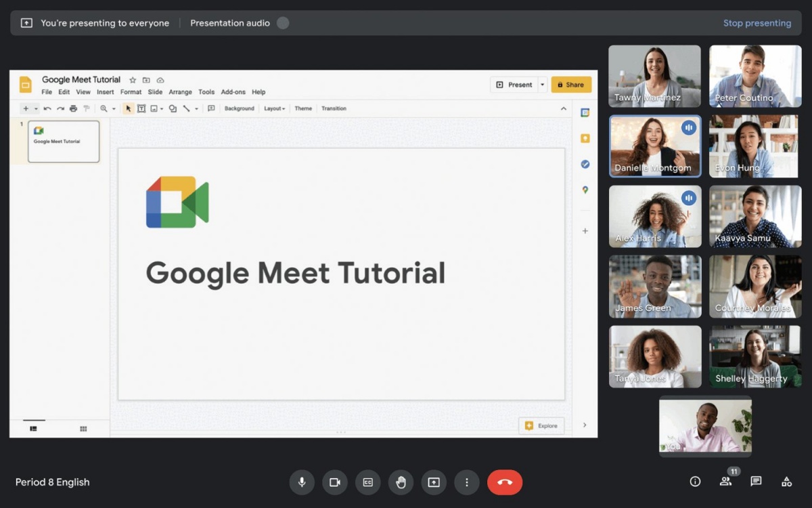Click the Background button
This screenshot has height=508, width=812.
coord(240,108)
